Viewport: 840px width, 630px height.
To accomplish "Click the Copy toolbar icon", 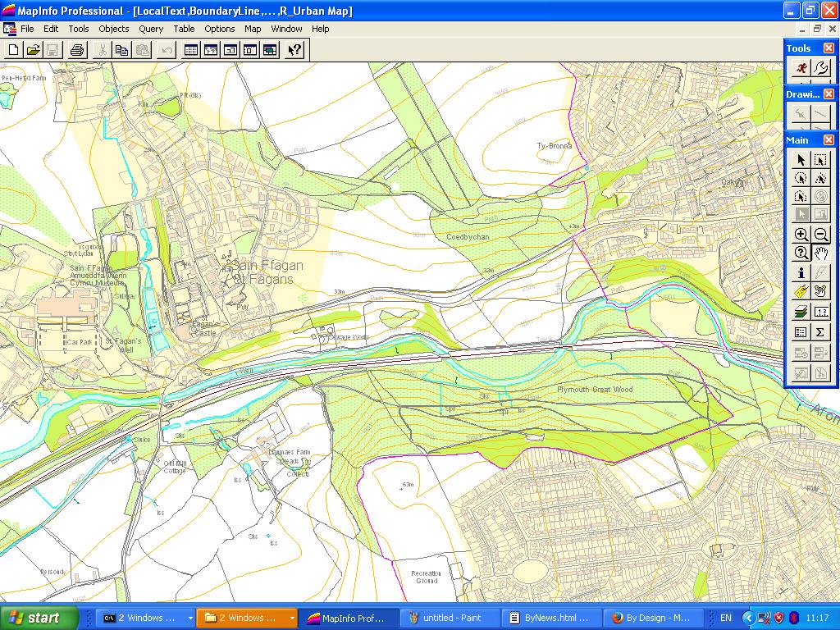I will click(x=121, y=50).
